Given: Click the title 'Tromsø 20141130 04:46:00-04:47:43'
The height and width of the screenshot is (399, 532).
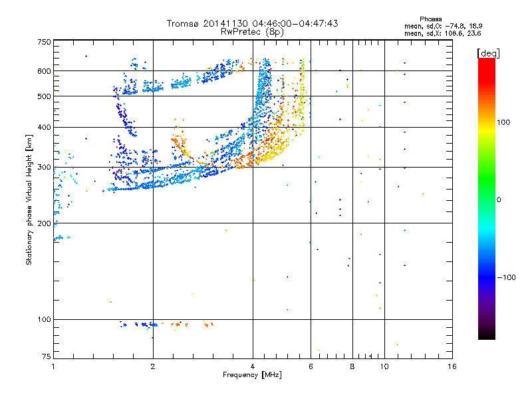Looking at the screenshot, I should 252,23.
